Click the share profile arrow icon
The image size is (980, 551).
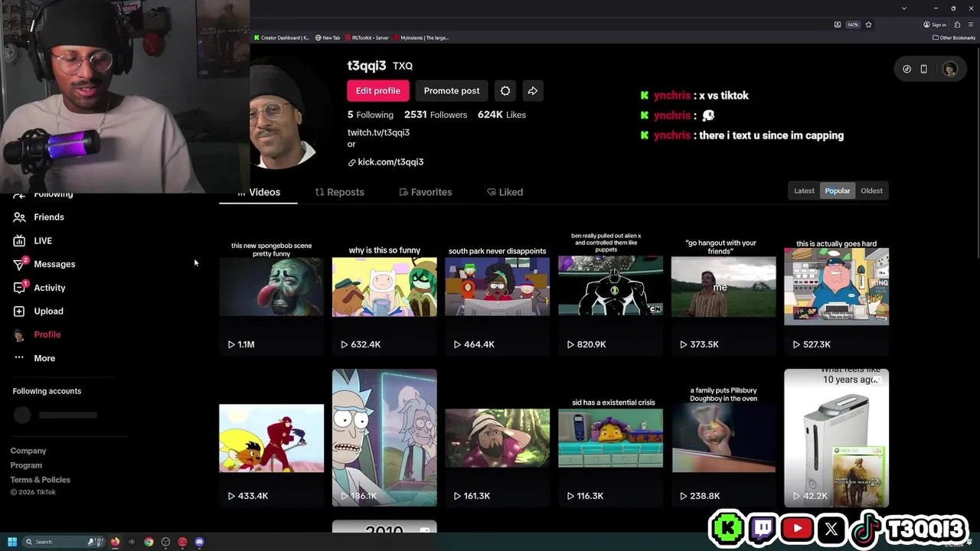[x=533, y=90]
